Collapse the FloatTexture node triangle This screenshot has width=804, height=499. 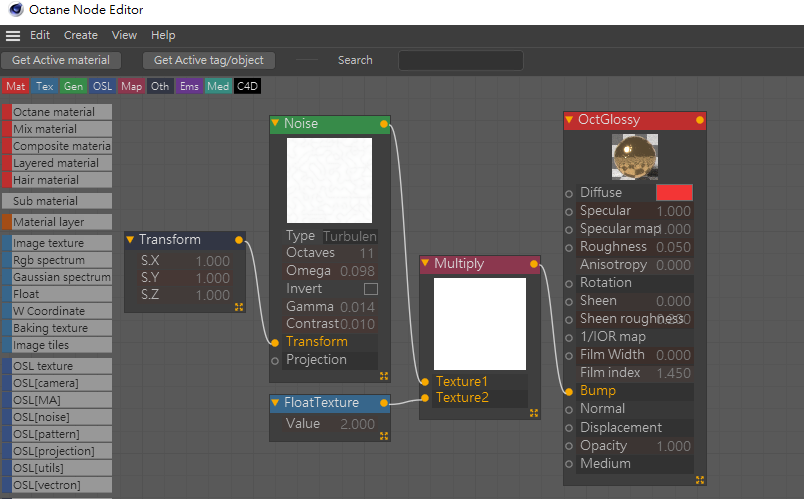click(x=275, y=403)
